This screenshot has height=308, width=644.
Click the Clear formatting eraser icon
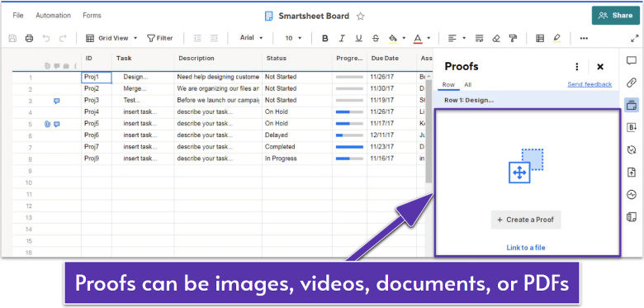pos(496,38)
